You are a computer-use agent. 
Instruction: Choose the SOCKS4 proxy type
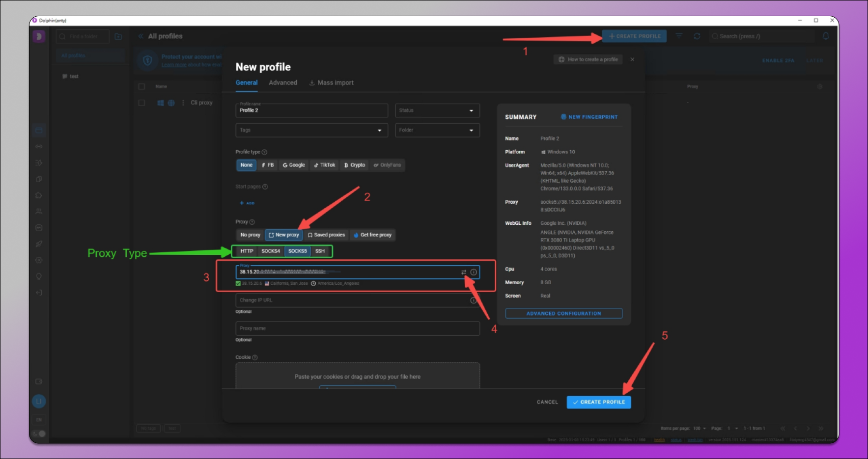click(271, 251)
